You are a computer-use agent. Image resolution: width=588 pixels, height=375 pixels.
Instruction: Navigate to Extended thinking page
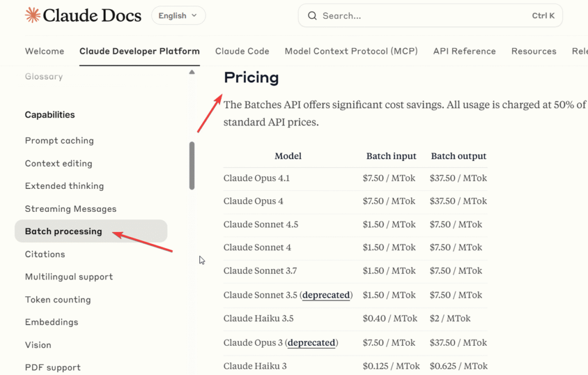64,186
